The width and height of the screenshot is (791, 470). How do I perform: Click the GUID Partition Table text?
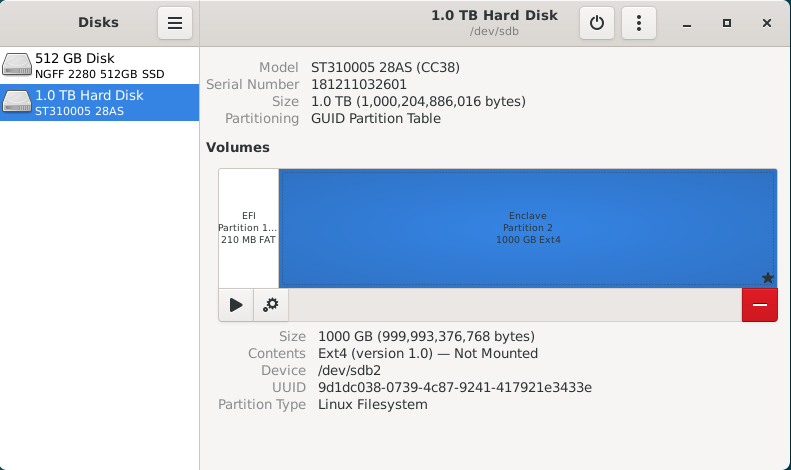376,118
